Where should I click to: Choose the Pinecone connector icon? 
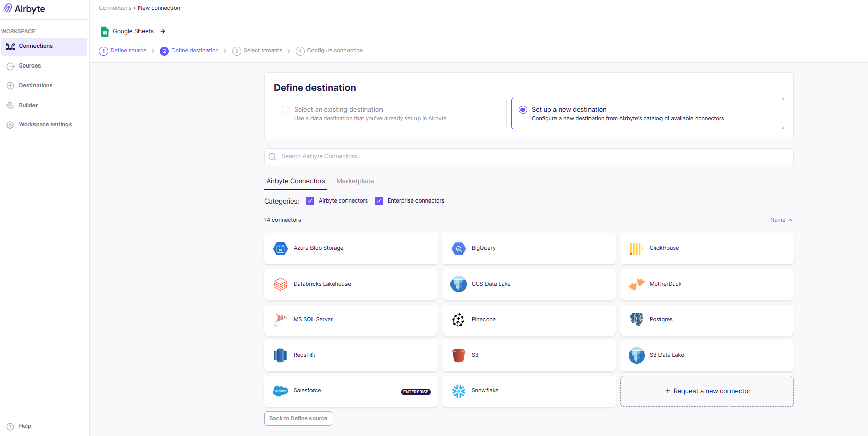tap(458, 320)
